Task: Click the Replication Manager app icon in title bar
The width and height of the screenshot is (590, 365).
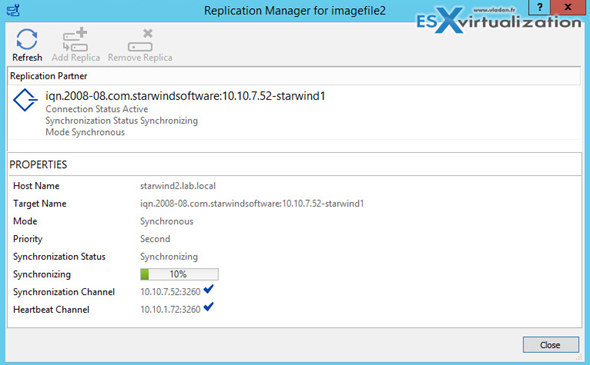Action: tap(13, 10)
